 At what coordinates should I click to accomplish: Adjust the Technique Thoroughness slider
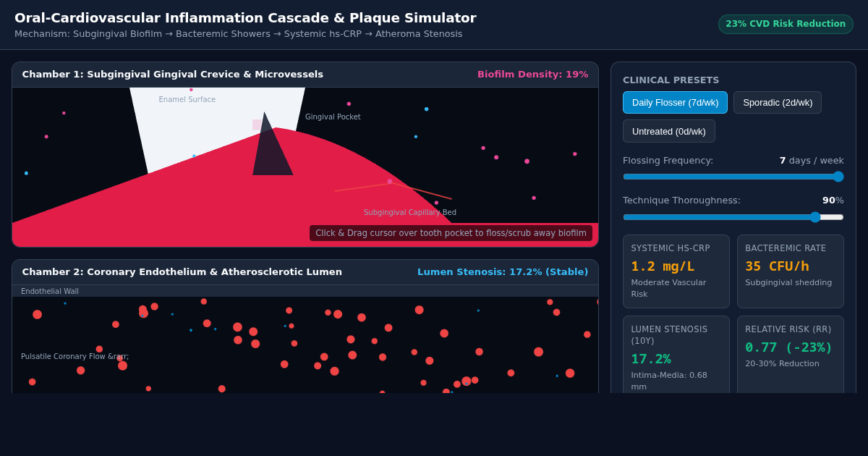[733, 217]
